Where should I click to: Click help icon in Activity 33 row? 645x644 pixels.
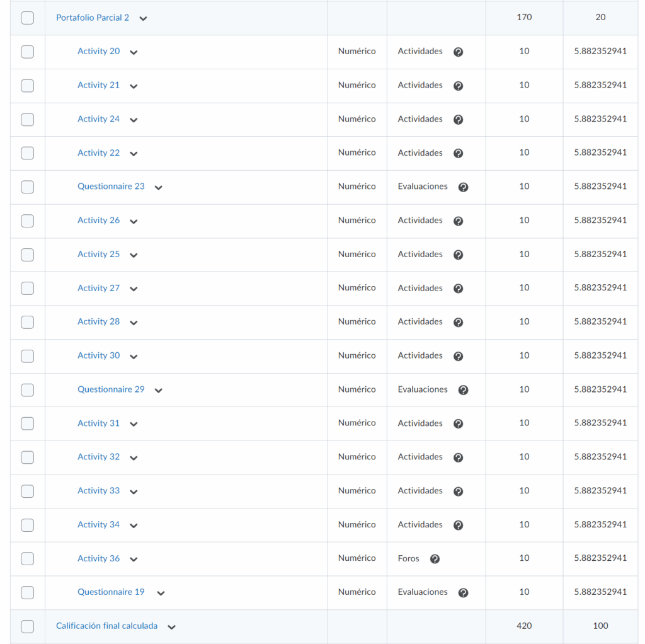(458, 492)
